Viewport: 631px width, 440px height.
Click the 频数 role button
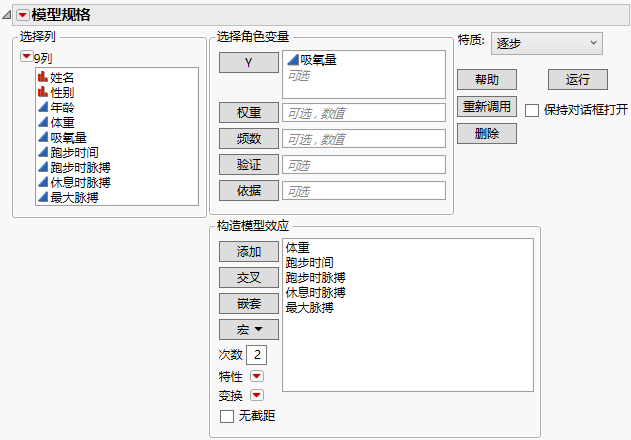[249, 138]
